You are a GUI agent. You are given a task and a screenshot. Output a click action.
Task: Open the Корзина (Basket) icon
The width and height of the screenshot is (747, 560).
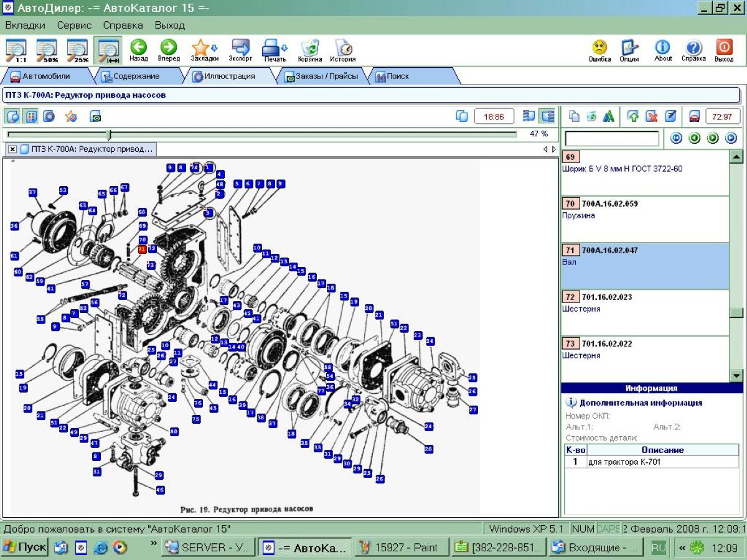[x=310, y=50]
